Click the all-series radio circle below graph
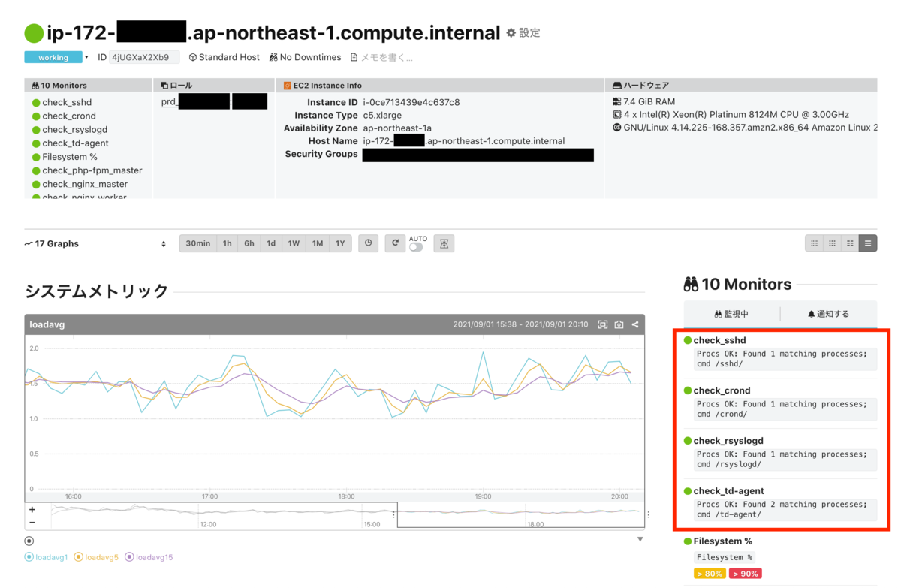The height and width of the screenshot is (588, 901). pos(29,541)
